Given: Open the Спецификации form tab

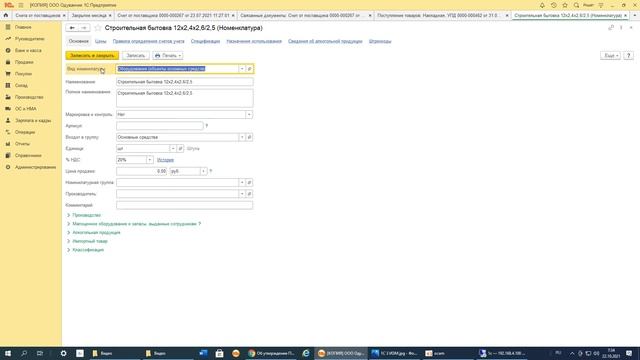Looking at the screenshot, I should (x=205, y=41).
